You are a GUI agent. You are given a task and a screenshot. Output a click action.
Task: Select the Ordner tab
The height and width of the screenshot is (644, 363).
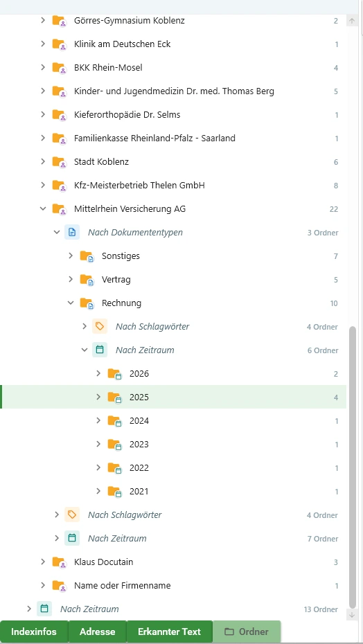247,632
